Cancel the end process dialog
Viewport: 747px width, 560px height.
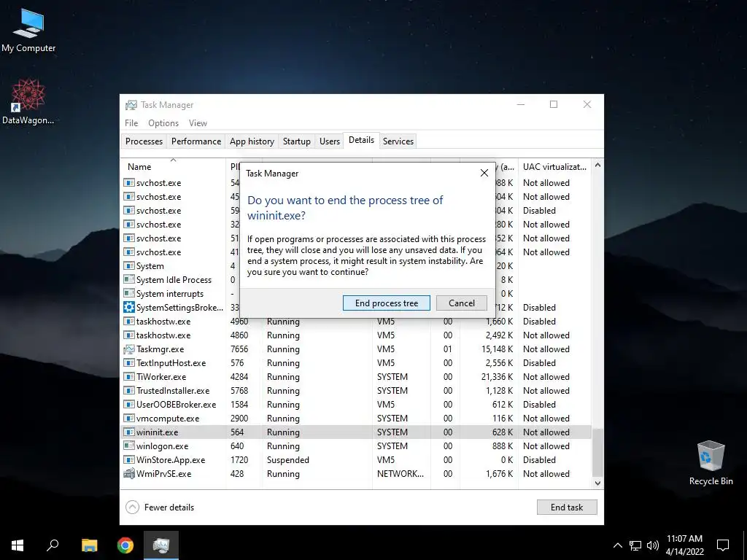click(x=461, y=303)
